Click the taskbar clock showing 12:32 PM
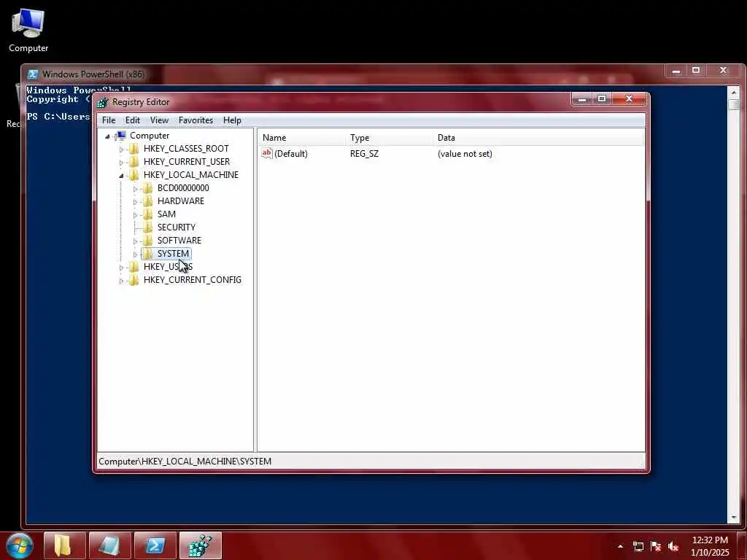 (709, 546)
